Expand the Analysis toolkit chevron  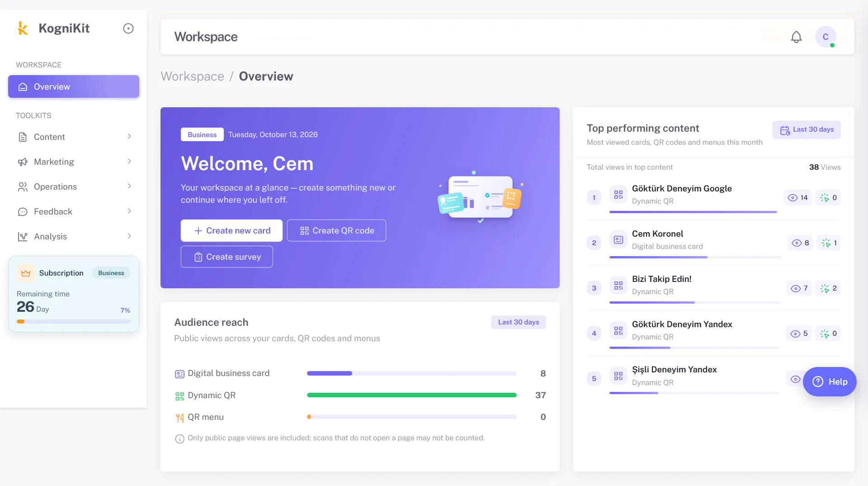(x=129, y=236)
